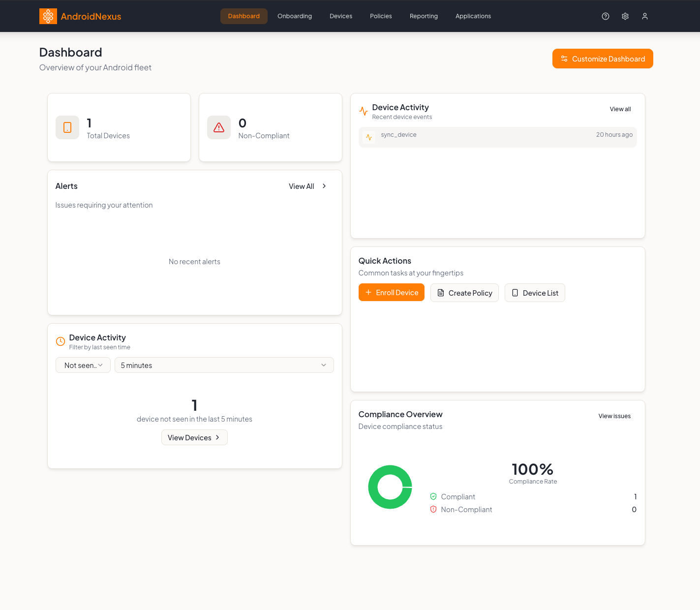Open the Not seen filter dropdown

83,365
